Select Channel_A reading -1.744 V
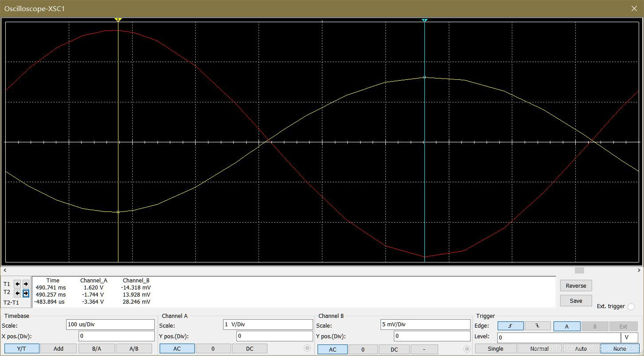 pyautogui.click(x=93, y=294)
